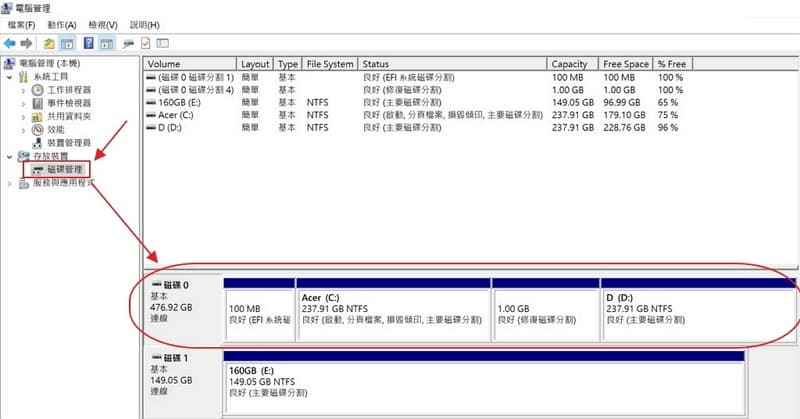The width and height of the screenshot is (800, 419).
Task: Click the 149.05 GB capacity cell
Action: 572,103
